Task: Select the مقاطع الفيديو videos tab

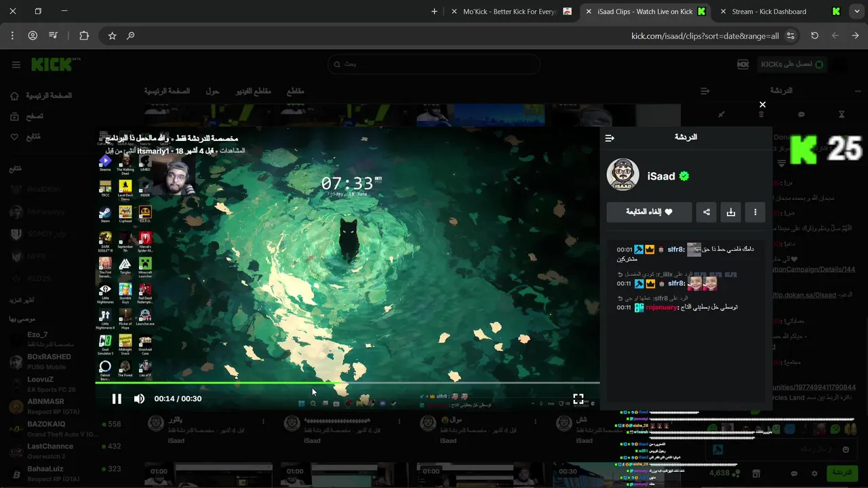Action: pos(253,91)
